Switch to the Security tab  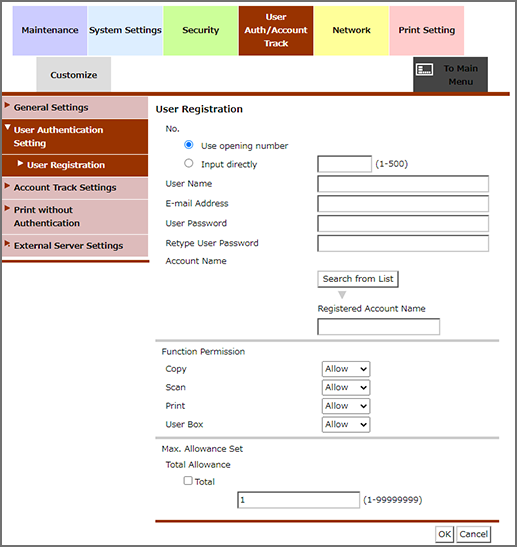pyautogui.click(x=201, y=30)
